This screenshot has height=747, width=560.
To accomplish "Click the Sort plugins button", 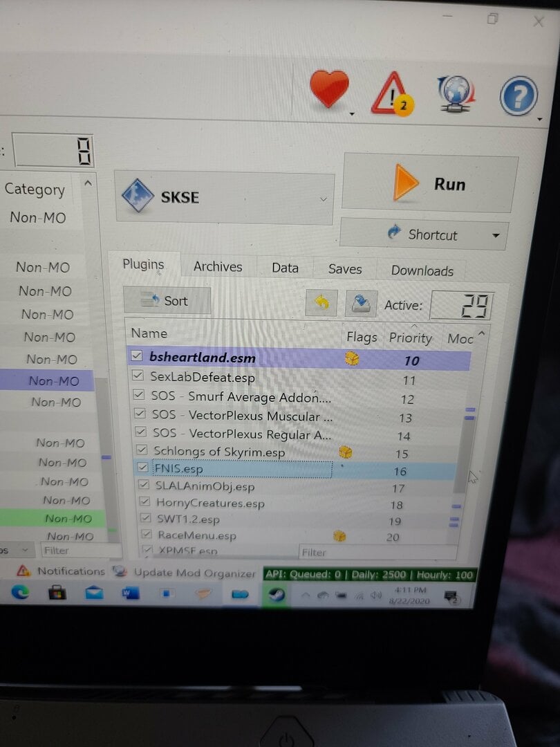I will [167, 301].
